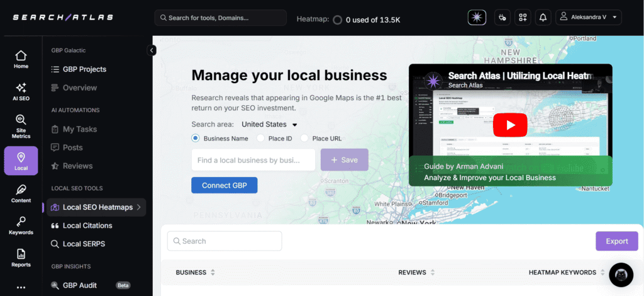The height and width of the screenshot is (296, 644).
Task: Open the apps grid icon in header
Action: [x=523, y=17]
